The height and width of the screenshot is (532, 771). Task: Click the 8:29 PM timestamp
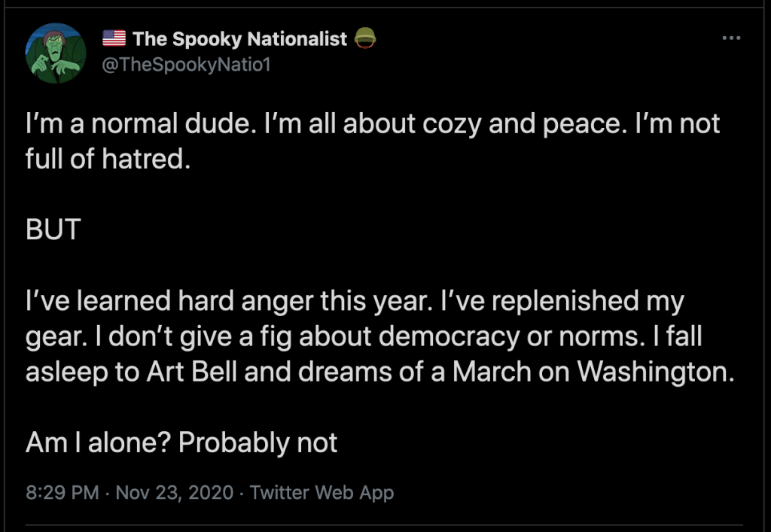coord(62,492)
